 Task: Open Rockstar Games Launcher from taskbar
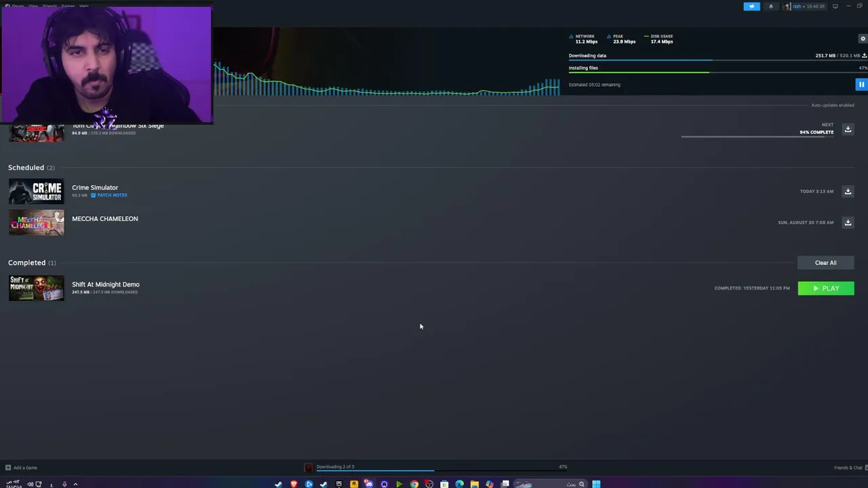click(354, 484)
